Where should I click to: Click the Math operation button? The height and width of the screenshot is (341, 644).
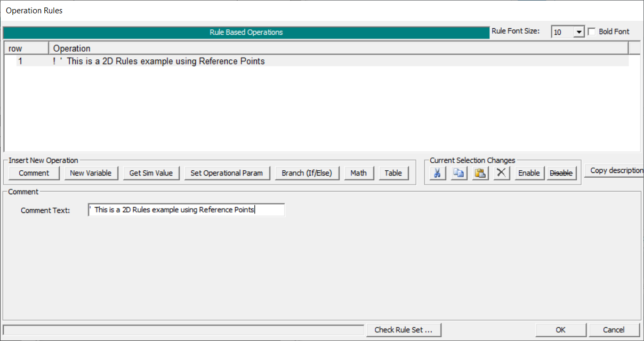(x=358, y=173)
